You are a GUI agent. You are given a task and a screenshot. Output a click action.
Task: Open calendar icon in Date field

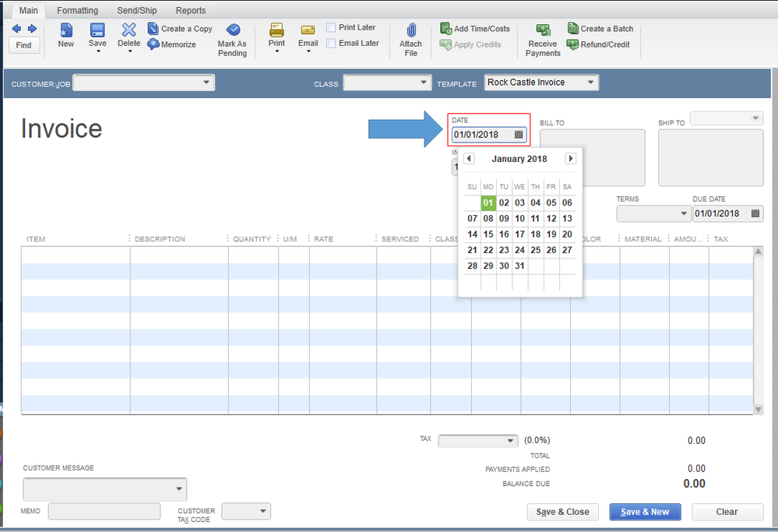519,135
